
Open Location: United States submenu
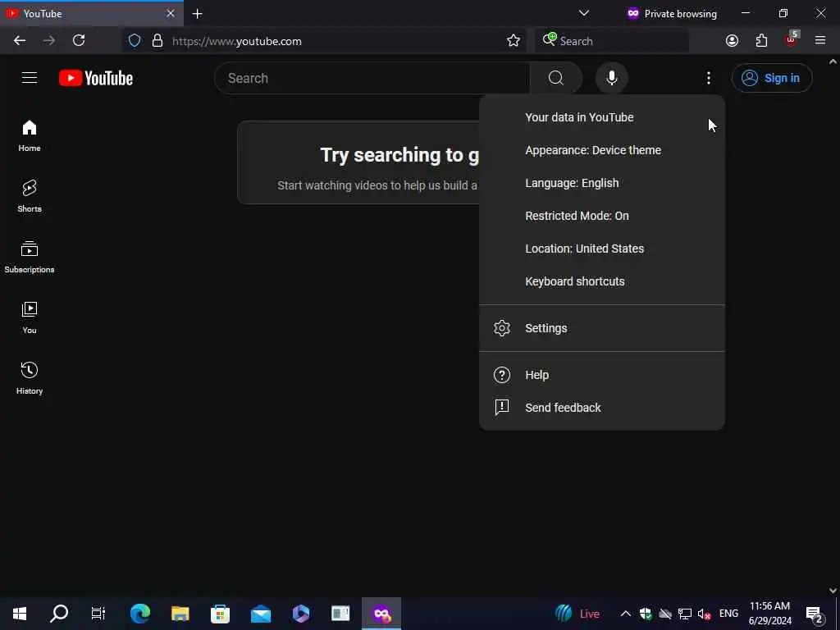click(602, 249)
